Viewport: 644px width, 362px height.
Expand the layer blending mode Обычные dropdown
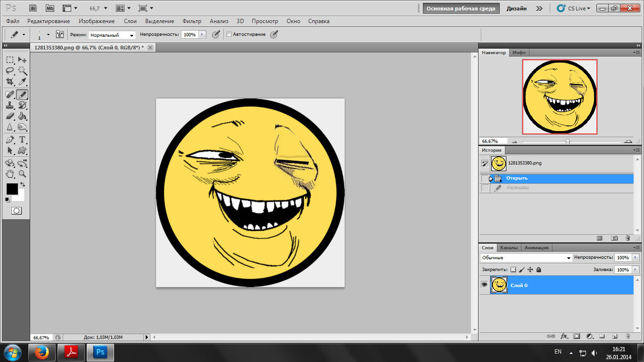point(526,258)
